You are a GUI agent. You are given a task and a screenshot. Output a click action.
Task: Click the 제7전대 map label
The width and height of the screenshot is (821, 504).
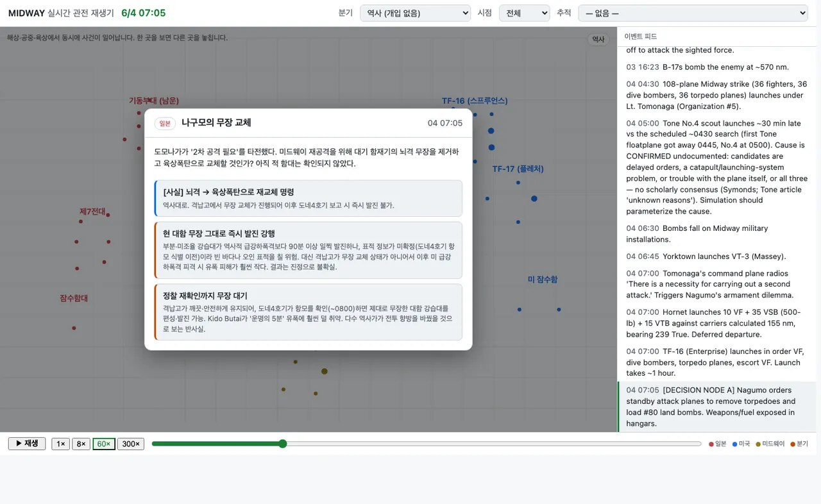(92, 211)
